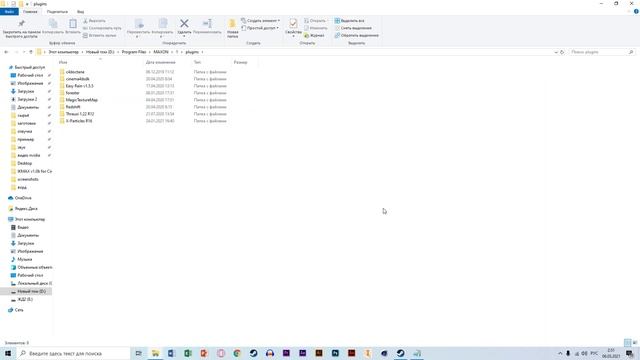The height and width of the screenshot is (360, 640).
Task: Select the Redshift folder
Action: [73, 107]
